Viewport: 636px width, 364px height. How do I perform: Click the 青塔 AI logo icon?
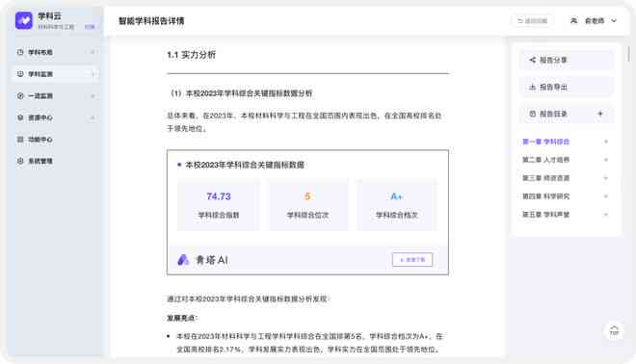183,260
